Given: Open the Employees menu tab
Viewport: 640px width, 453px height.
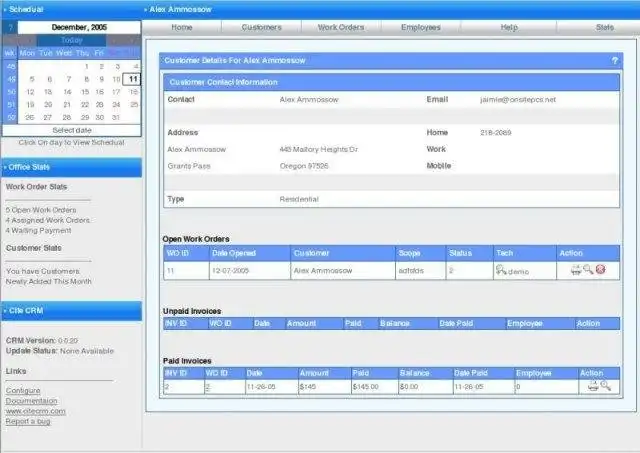Looking at the screenshot, I should (421, 27).
